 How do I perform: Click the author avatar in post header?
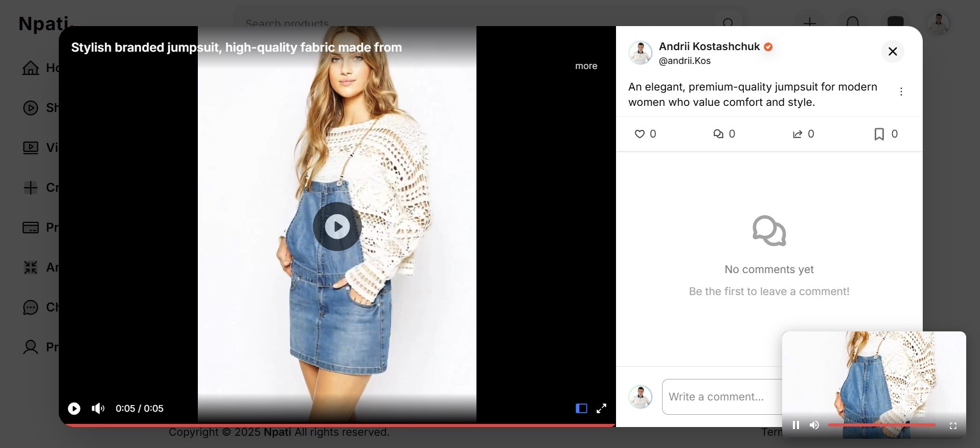[x=641, y=53]
